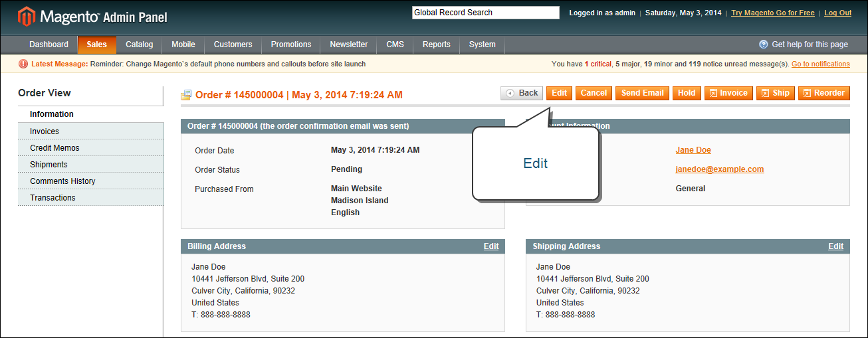Click the Order # 145000004 page heading

point(299,95)
